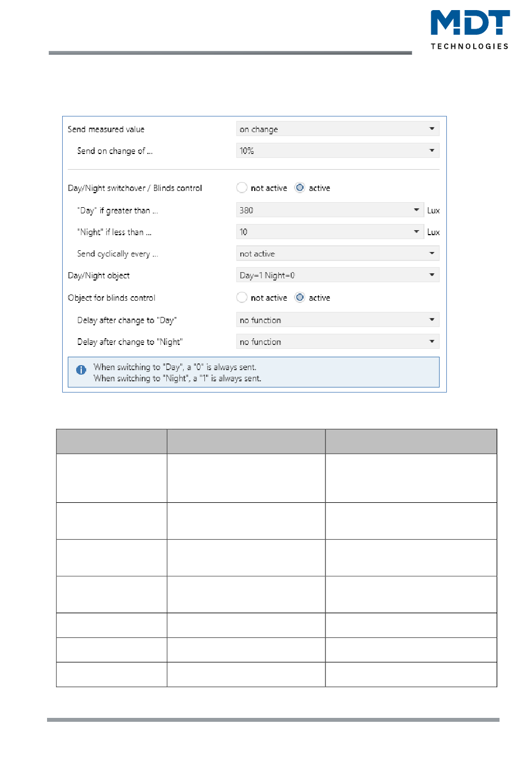Click the Day/Night object label
Screen dimensions: 532x761
[x=99, y=276]
